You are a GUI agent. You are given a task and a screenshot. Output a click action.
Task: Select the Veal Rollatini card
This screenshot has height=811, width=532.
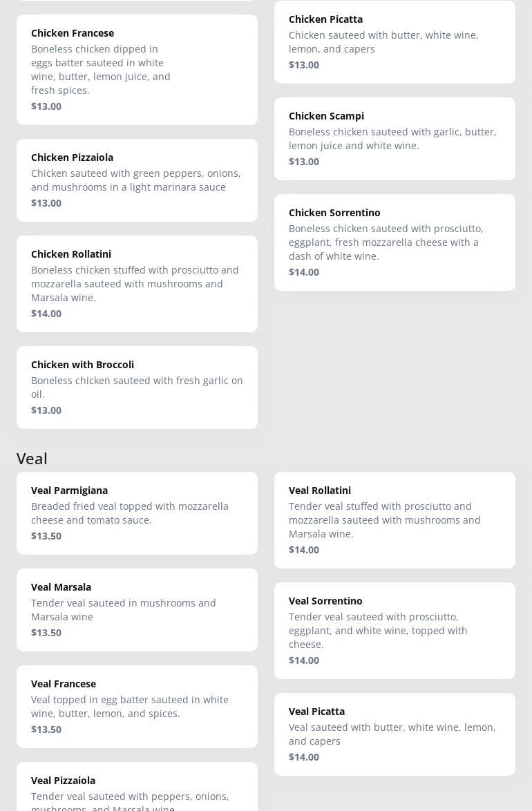click(395, 519)
